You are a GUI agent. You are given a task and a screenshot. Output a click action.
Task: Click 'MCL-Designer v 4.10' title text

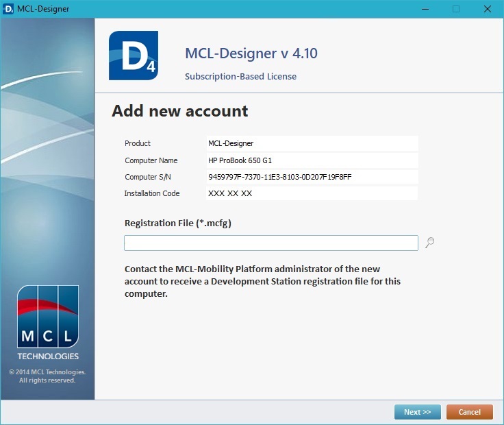coord(251,53)
